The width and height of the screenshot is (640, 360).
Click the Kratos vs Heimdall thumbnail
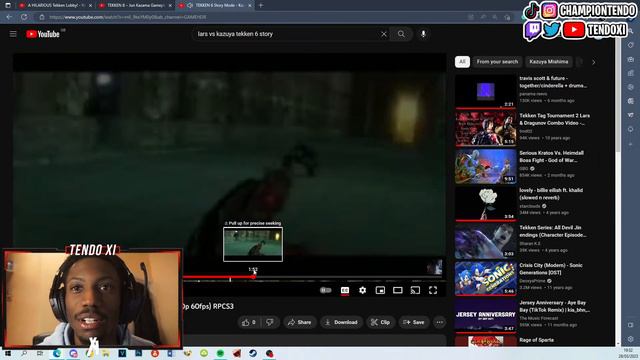pyautogui.click(x=486, y=166)
